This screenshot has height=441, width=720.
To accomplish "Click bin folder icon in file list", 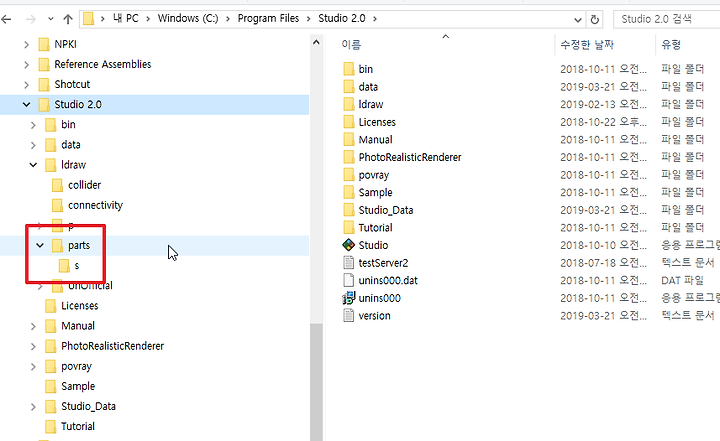I will tap(349, 69).
